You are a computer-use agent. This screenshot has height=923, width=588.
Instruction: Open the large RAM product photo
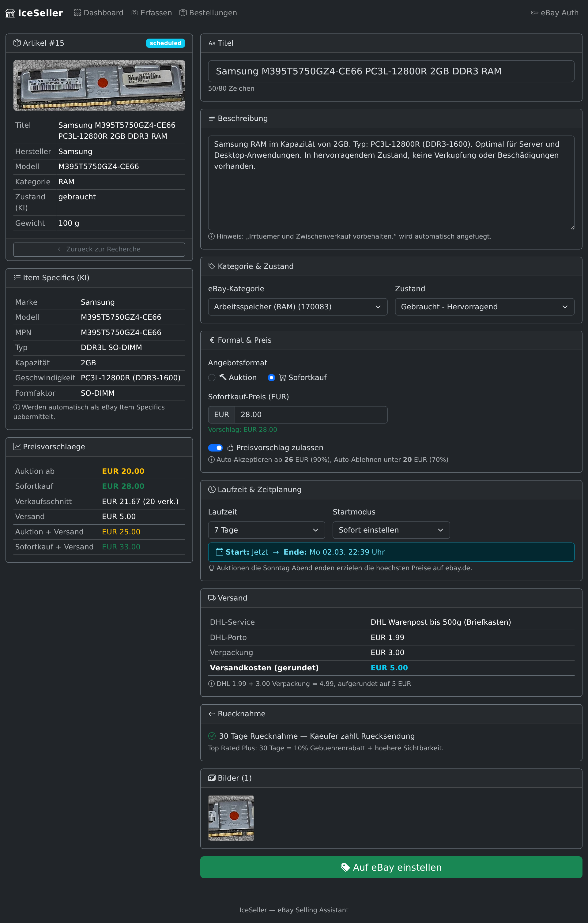tap(99, 85)
